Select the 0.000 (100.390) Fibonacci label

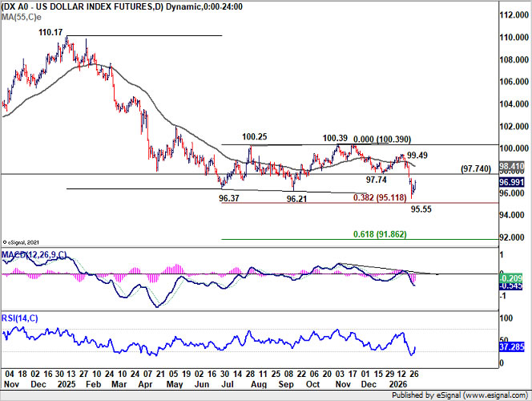tap(382, 140)
